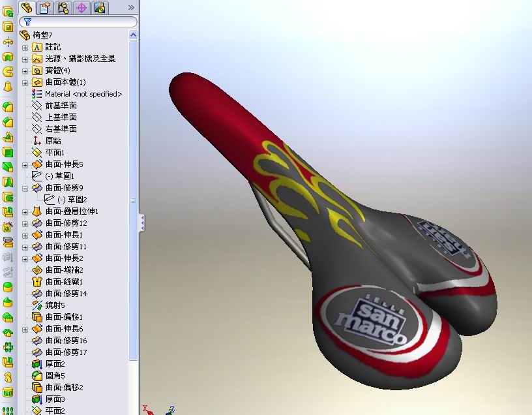Select the 曲面-修剪14 trim feature
Screen dimensions: 532x415
coord(59,294)
